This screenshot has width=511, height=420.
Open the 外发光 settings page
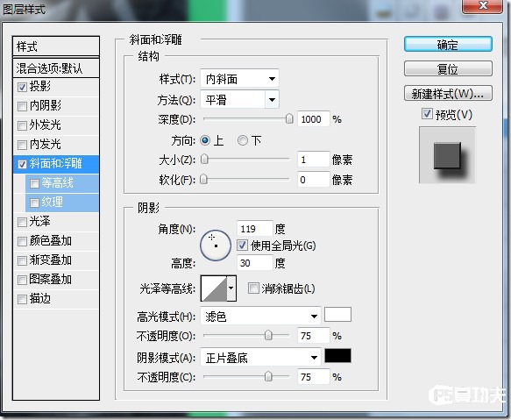point(45,125)
